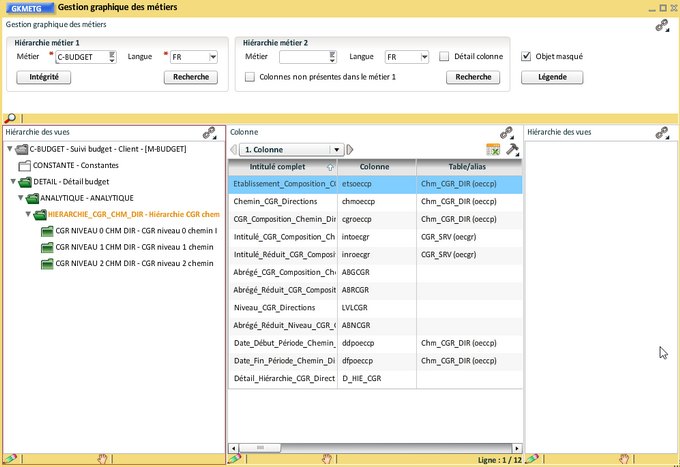
Task: Select CGR NIVEAU 1 CHM DIR tree item
Action: coord(135,247)
